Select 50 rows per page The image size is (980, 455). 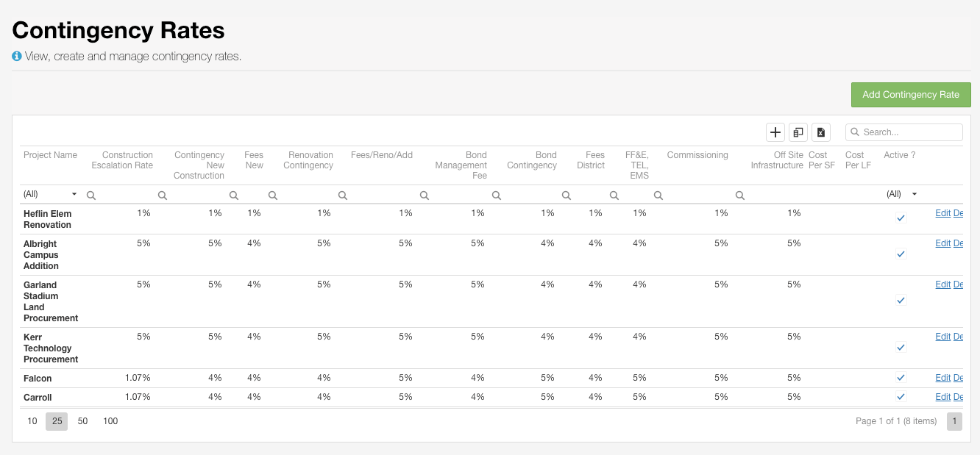coord(82,420)
